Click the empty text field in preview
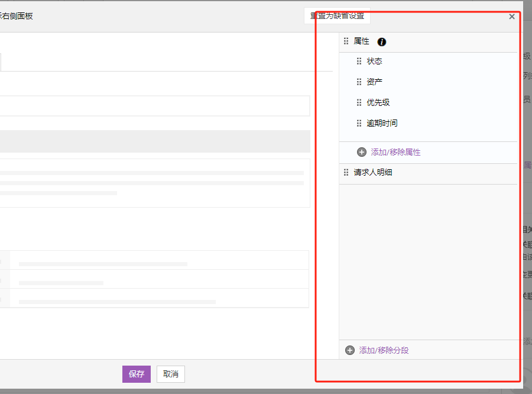This screenshot has width=532, height=394. (x=154, y=106)
